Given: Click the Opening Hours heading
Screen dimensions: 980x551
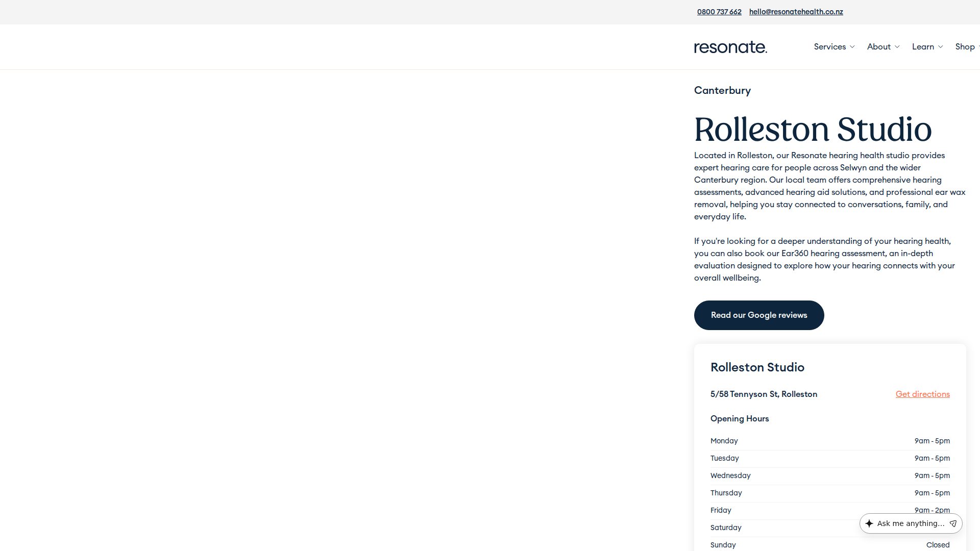Looking at the screenshot, I should 740,418.
